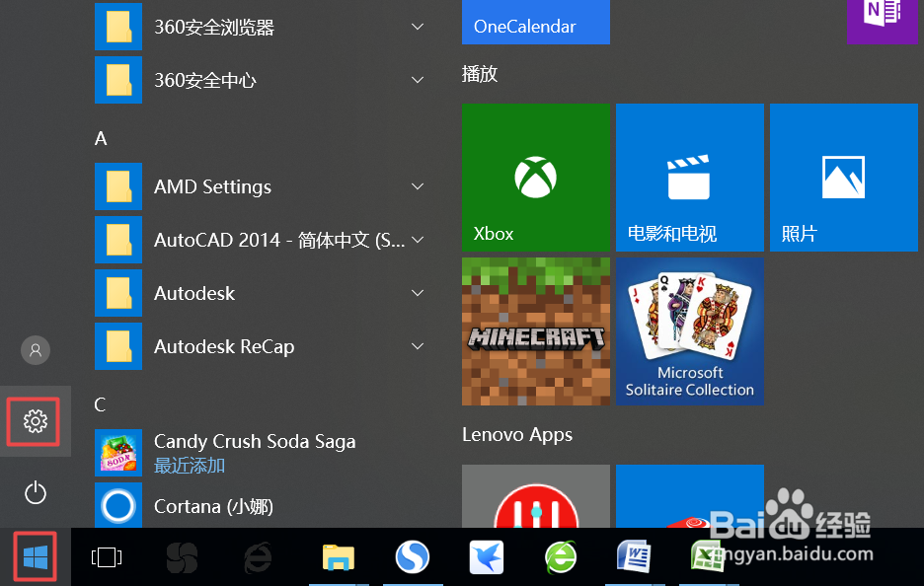
Task: Open the user account avatar icon
Action: tap(36, 350)
